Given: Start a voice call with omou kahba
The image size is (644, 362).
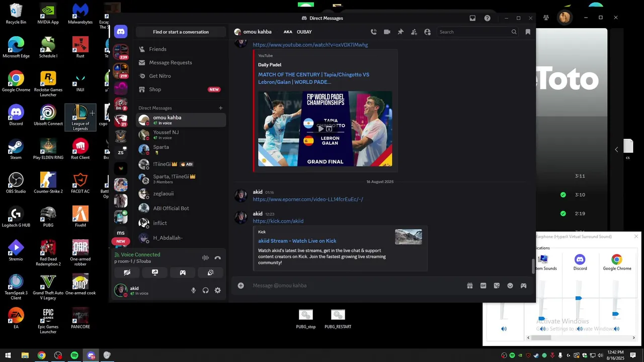Looking at the screenshot, I should [x=373, y=32].
